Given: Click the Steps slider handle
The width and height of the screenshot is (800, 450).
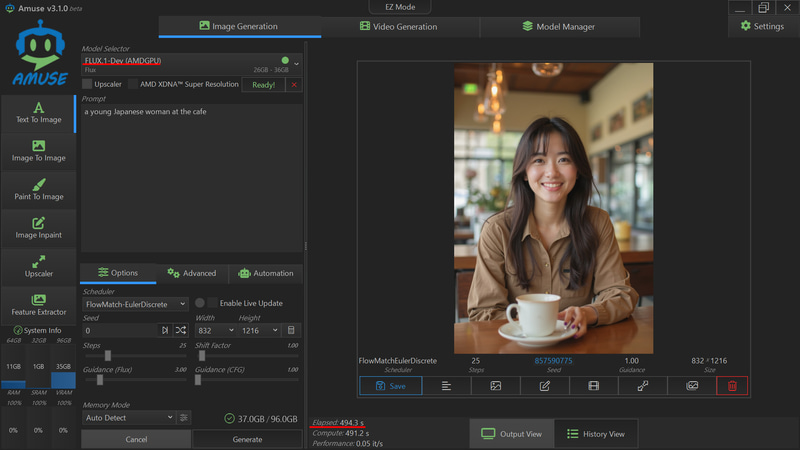Looking at the screenshot, I should point(108,355).
